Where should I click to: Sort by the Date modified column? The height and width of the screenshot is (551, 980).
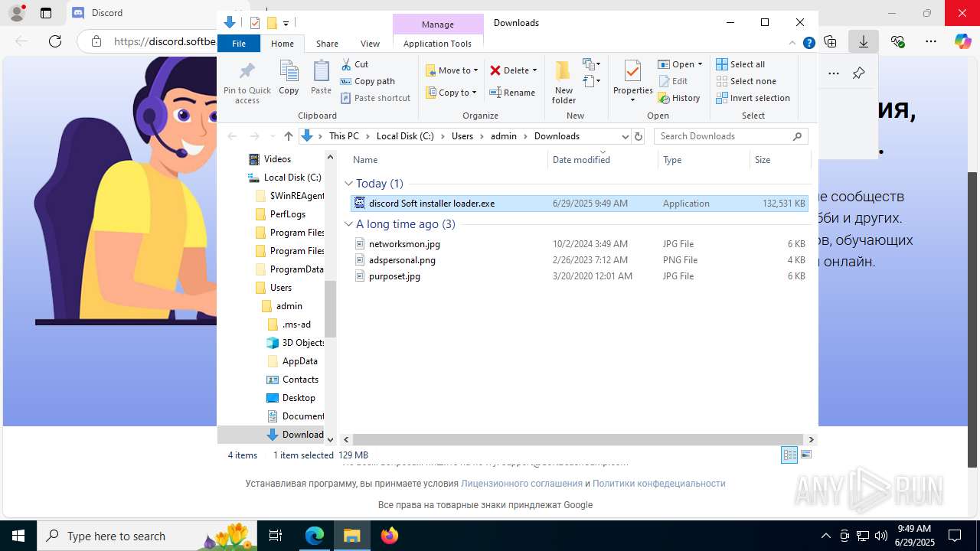(603, 160)
